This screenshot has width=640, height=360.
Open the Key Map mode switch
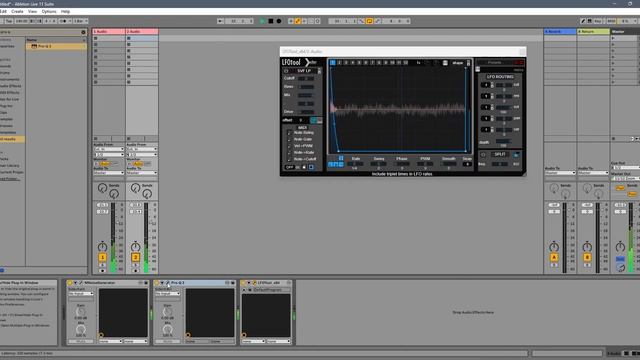point(598,21)
